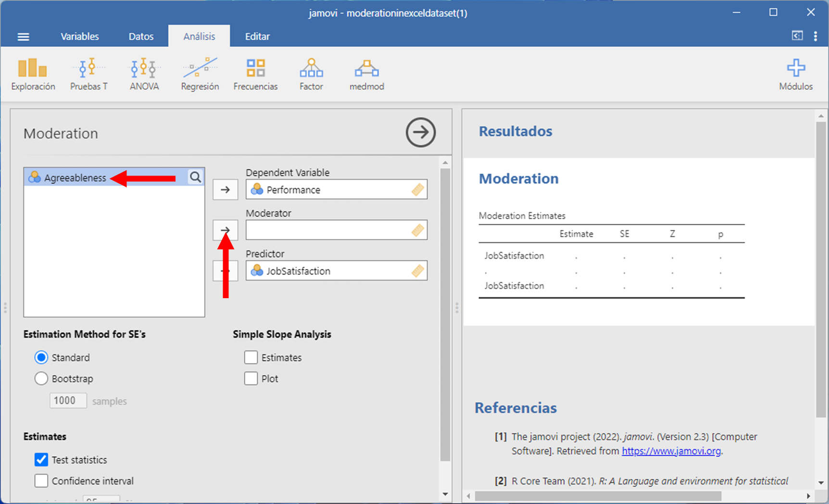Toggle the Confidence interval checkbox
829x504 pixels.
coord(41,481)
